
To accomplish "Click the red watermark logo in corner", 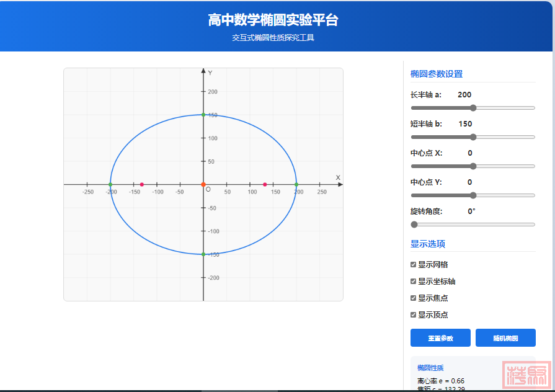I will tap(526, 374).
